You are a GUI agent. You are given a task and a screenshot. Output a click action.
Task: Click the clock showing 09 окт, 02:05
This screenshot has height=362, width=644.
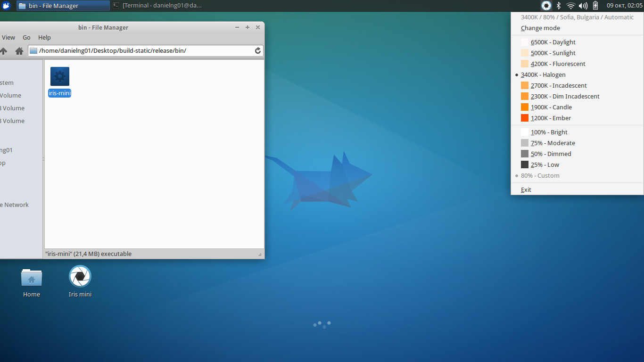click(624, 6)
